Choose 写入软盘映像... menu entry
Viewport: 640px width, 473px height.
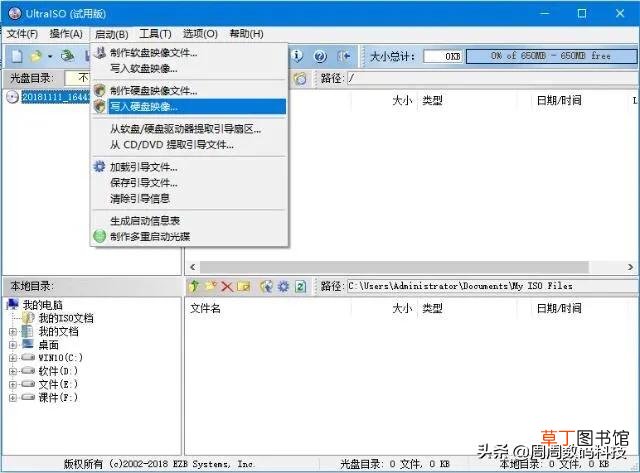click(189, 69)
